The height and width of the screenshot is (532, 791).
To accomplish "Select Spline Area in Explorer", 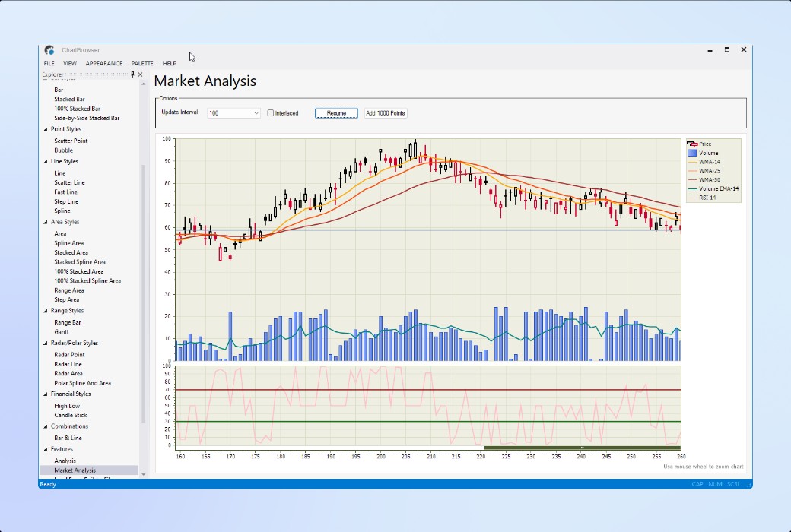I will coord(69,243).
